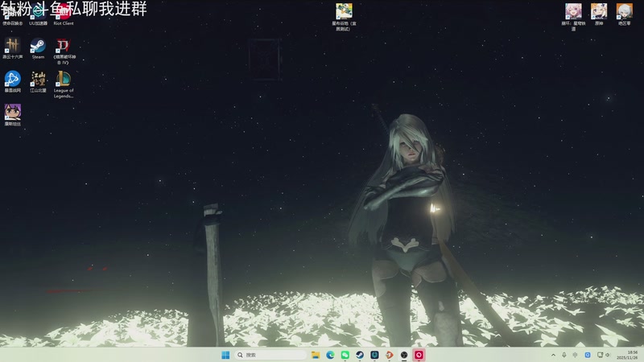Open File Explorer from the taskbar

point(316,355)
